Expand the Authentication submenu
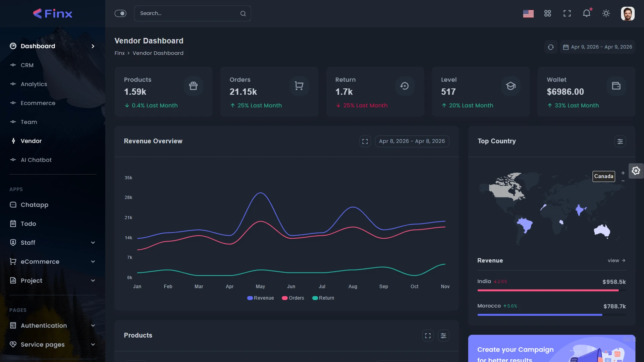Screen dimensions: 644x362 [53, 325]
